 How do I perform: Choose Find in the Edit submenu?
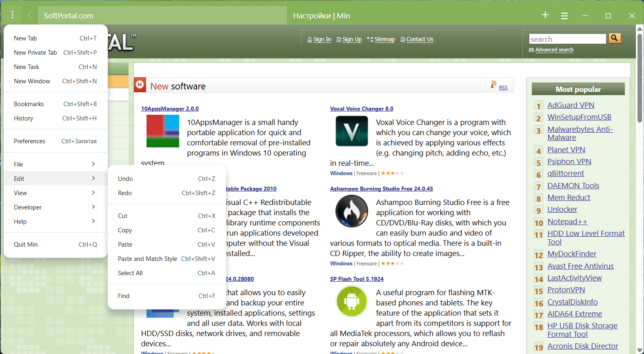tap(167, 296)
